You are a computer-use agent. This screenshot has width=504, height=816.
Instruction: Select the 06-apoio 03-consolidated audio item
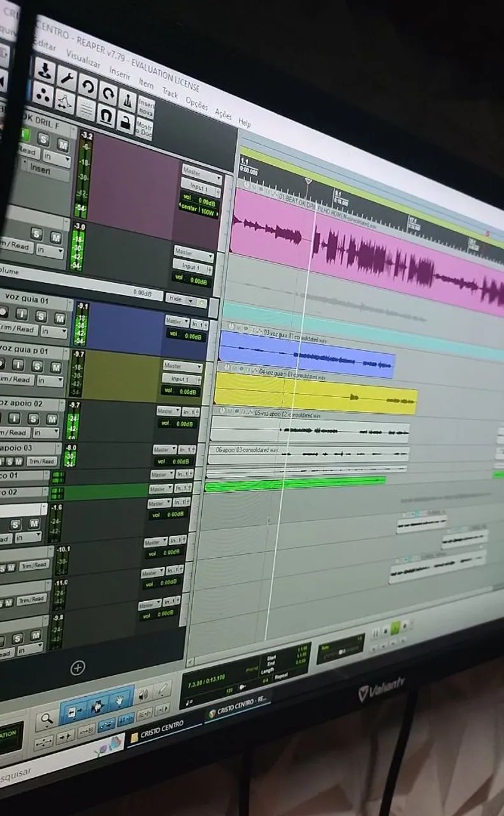(308, 454)
